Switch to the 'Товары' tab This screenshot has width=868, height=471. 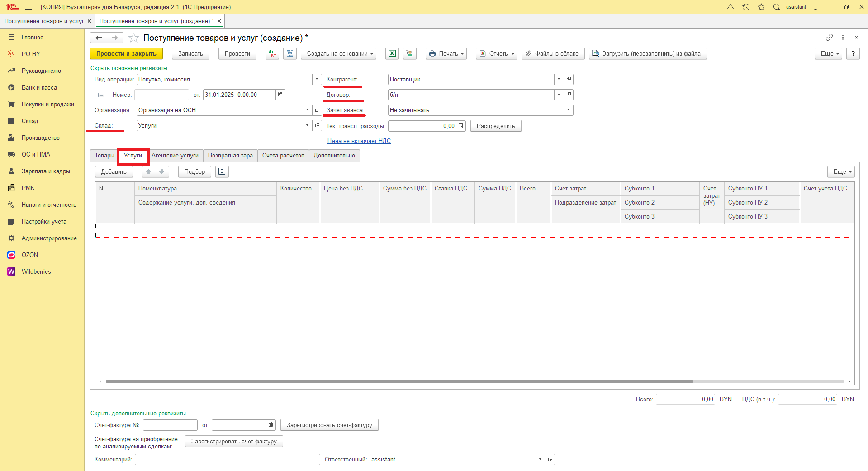click(x=104, y=155)
